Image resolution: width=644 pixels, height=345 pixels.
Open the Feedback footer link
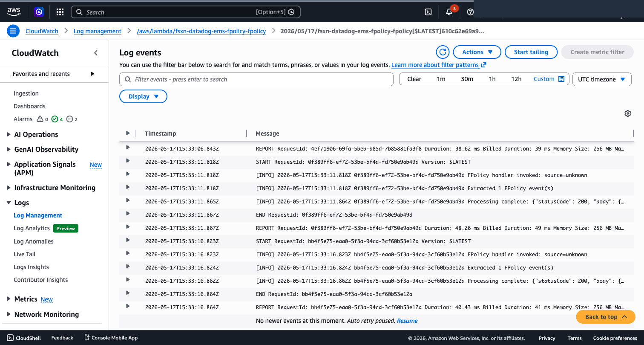point(62,338)
